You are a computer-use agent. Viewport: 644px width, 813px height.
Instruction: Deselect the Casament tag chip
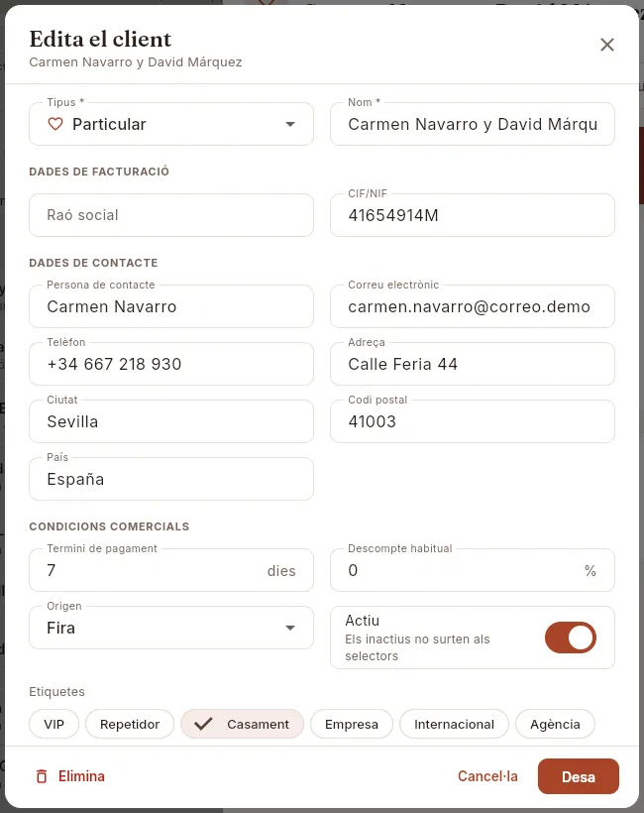point(242,724)
